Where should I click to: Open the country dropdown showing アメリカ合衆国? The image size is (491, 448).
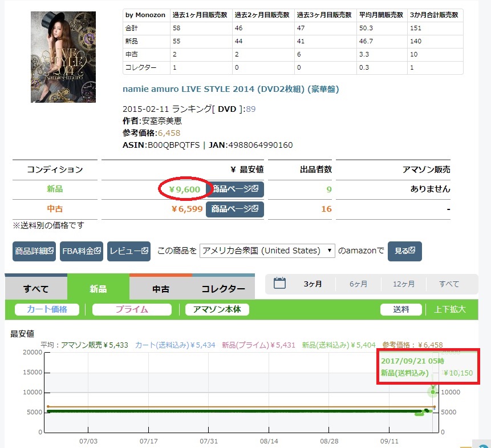coord(267,251)
